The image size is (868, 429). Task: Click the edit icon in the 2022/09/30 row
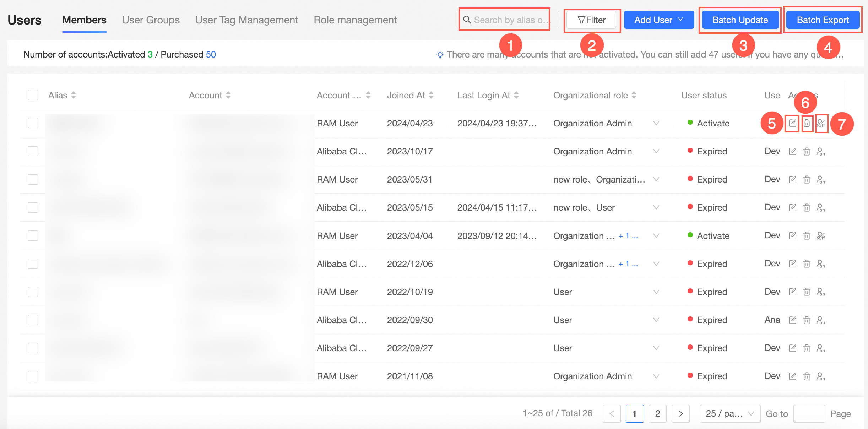[x=792, y=320]
